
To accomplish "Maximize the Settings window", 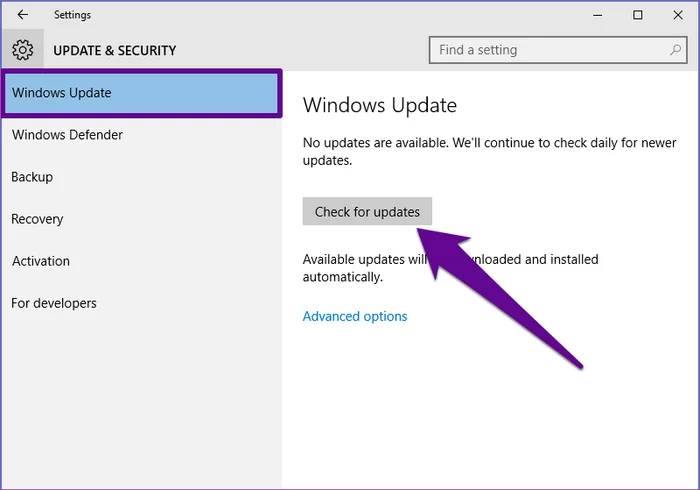I will pos(638,15).
